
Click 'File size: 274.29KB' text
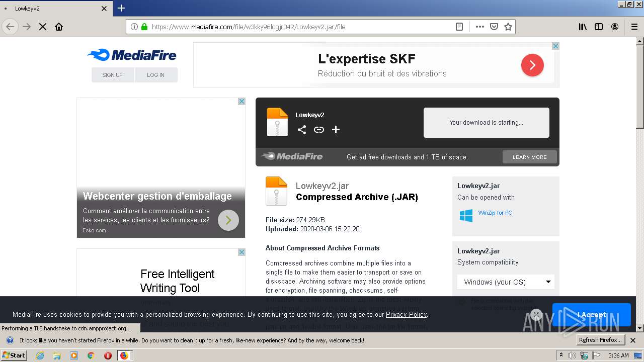point(295,220)
